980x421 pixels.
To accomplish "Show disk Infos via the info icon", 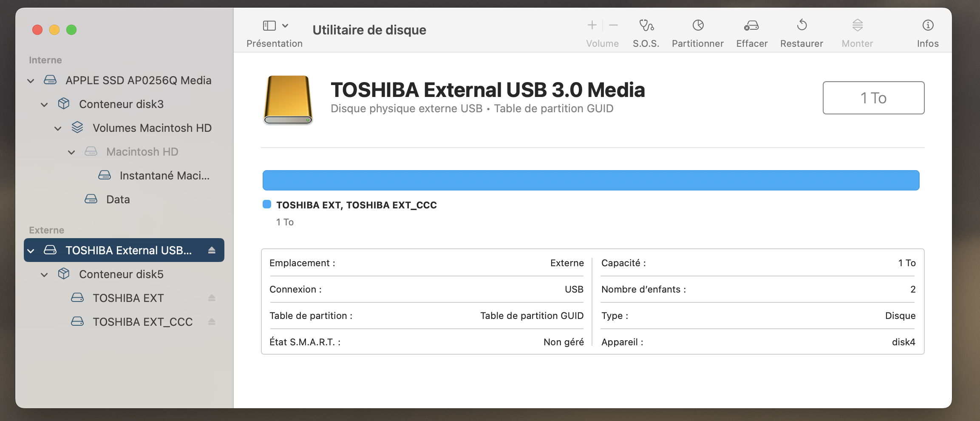I will (928, 26).
